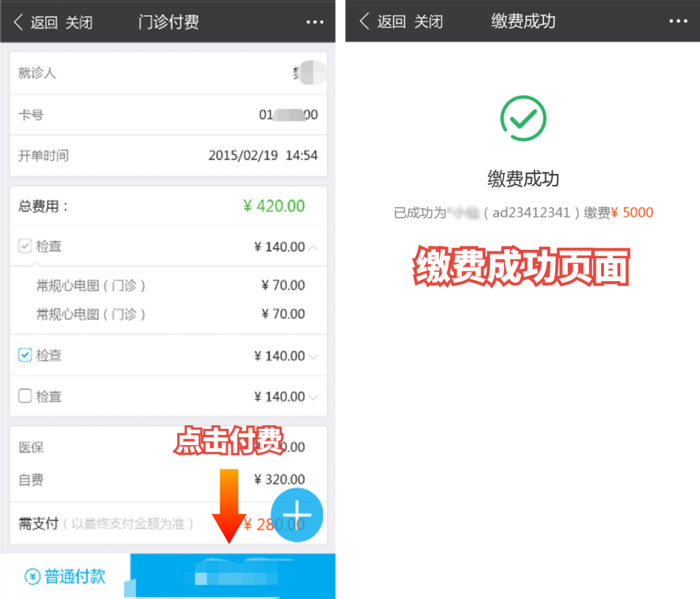Tap the blue floating plus button
The width and height of the screenshot is (700, 599).
[297, 515]
